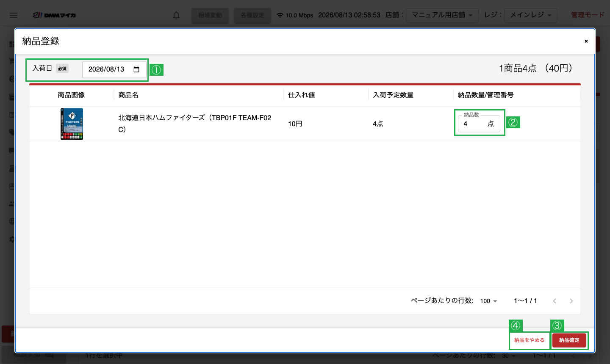Expand the レジ メインレジ dropdown
The width and height of the screenshot is (610, 364).
click(531, 15)
